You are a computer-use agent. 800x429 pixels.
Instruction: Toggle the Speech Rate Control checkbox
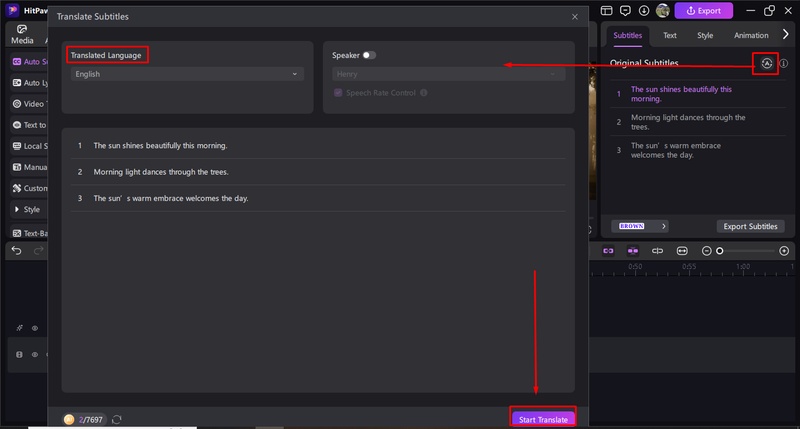[338, 93]
